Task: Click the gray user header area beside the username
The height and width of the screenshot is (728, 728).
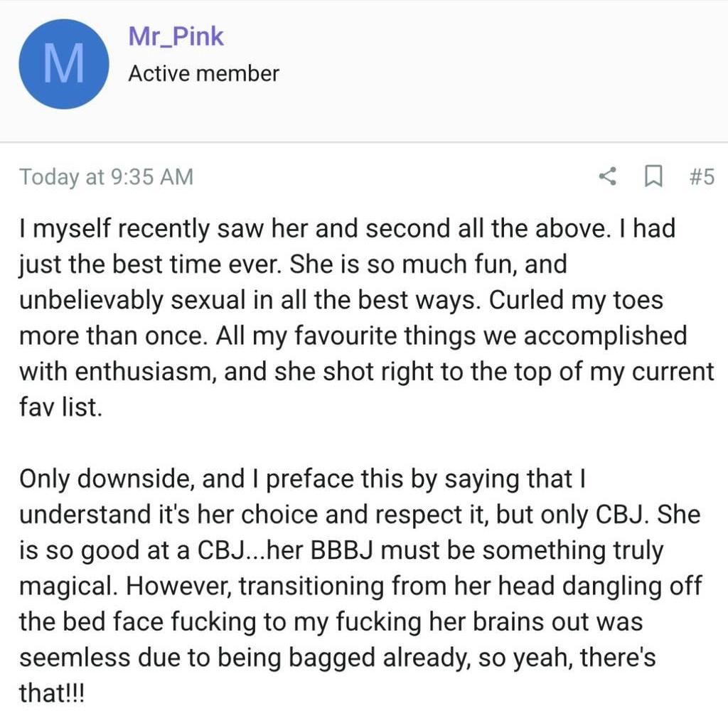Action: click(x=501, y=70)
